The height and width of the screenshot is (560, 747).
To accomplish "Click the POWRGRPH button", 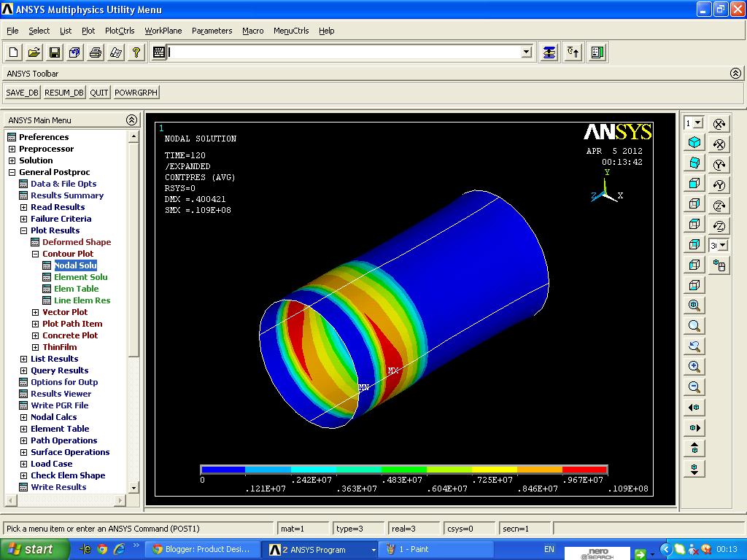I will pos(136,93).
